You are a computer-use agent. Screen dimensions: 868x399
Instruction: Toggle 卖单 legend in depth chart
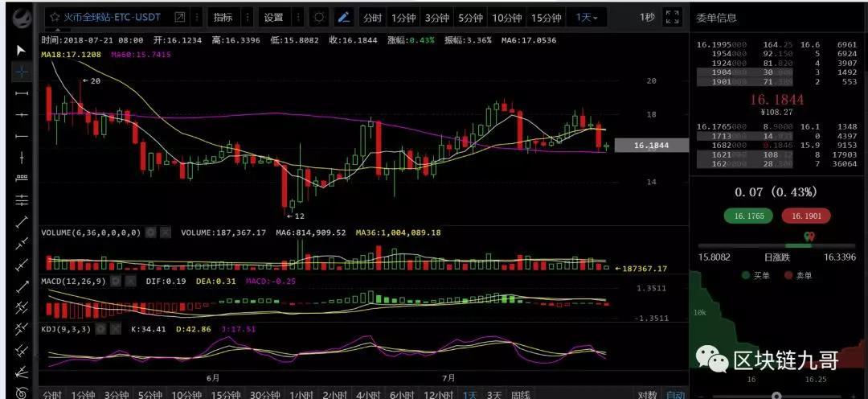[800, 275]
